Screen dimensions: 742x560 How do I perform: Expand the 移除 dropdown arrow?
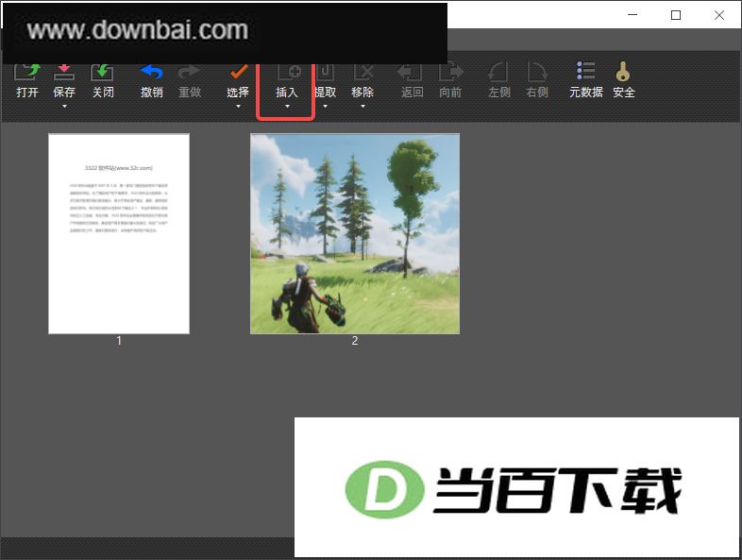[x=363, y=107]
